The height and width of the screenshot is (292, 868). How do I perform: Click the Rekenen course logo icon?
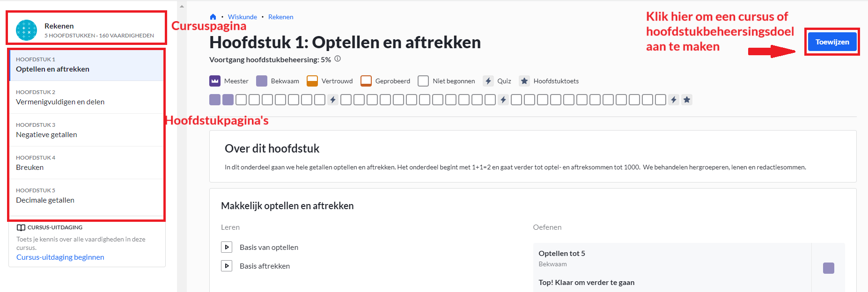(x=26, y=30)
